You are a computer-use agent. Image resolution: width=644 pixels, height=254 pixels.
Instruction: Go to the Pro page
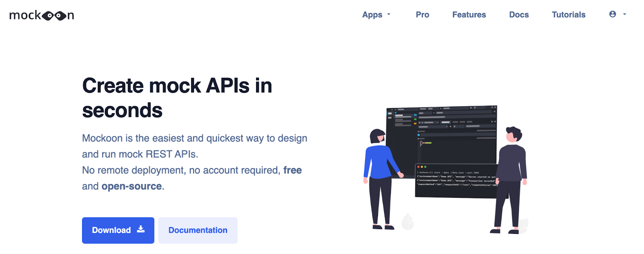click(422, 15)
